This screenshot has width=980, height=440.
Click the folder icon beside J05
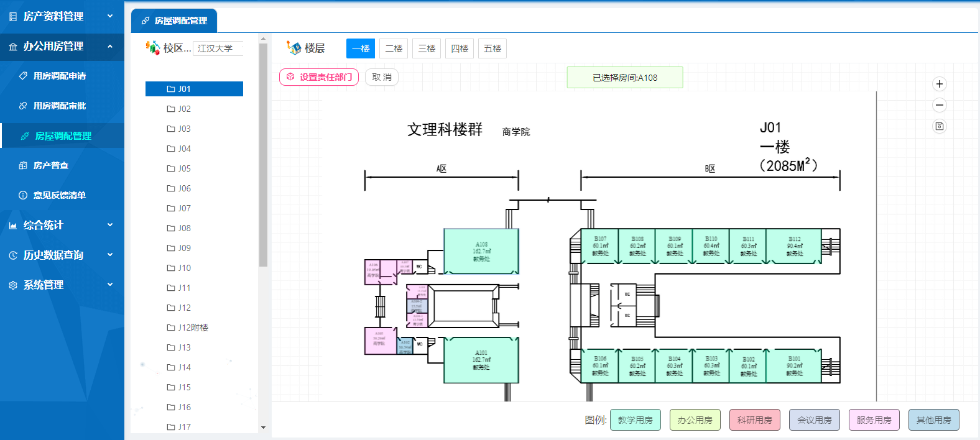tap(171, 168)
